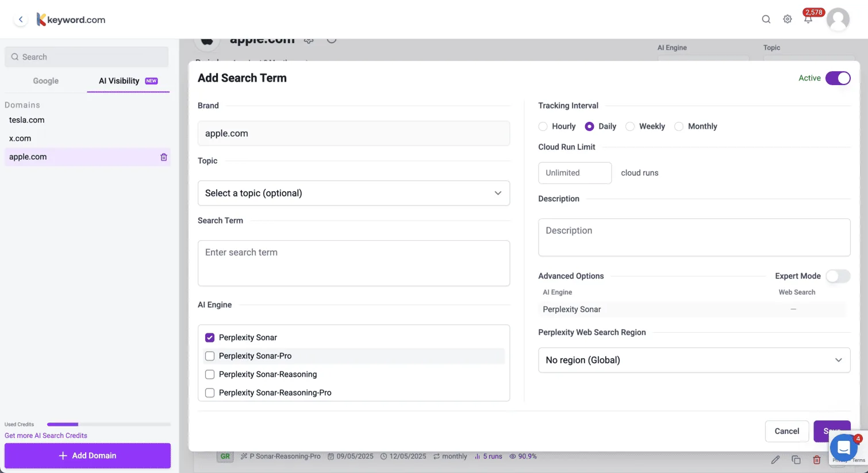Open the Topic selection dropdown
The image size is (868, 473).
point(354,193)
